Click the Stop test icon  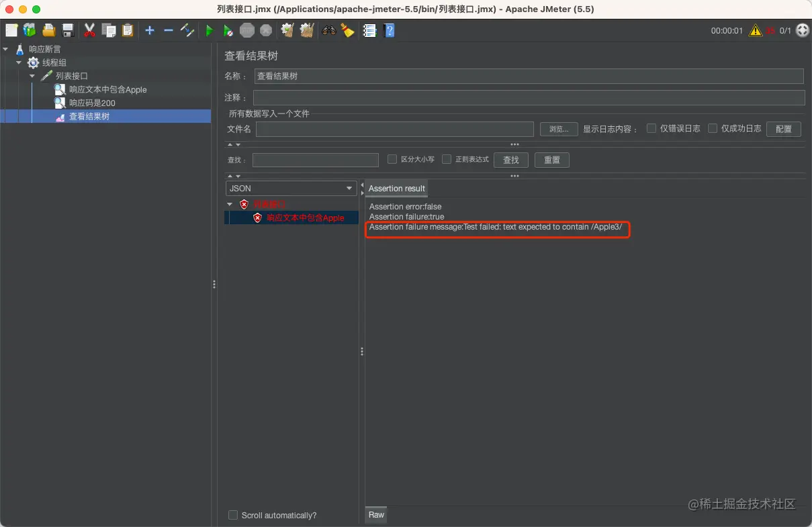coord(247,30)
